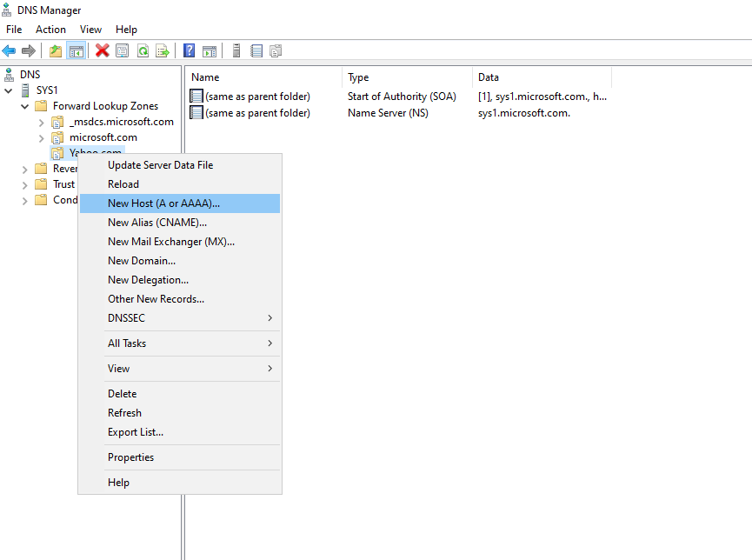This screenshot has width=752, height=560.
Task: Select the Name Server (NS) text
Action: point(388,113)
